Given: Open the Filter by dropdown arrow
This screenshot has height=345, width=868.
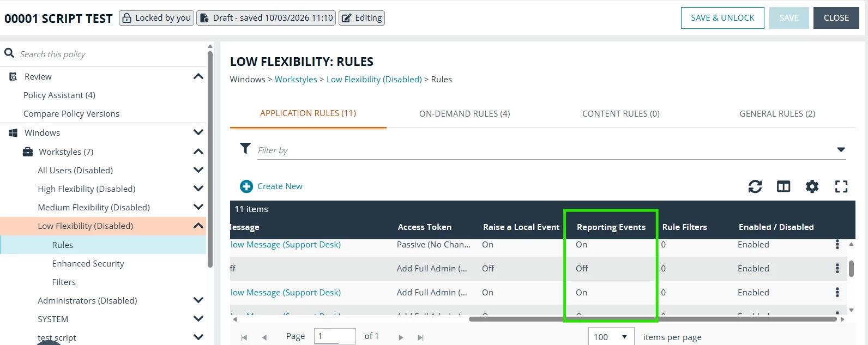Looking at the screenshot, I should click(841, 150).
